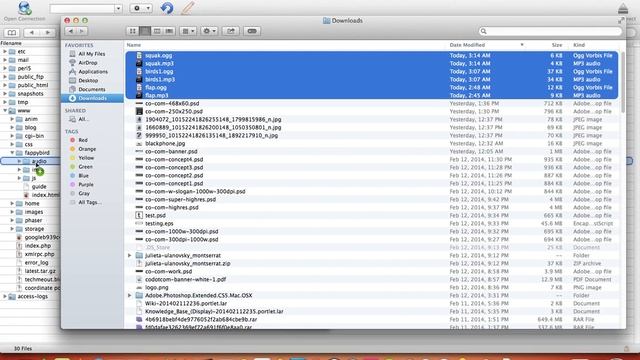
Task: Open All Tags… in sidebar
Action: (90, 202)
